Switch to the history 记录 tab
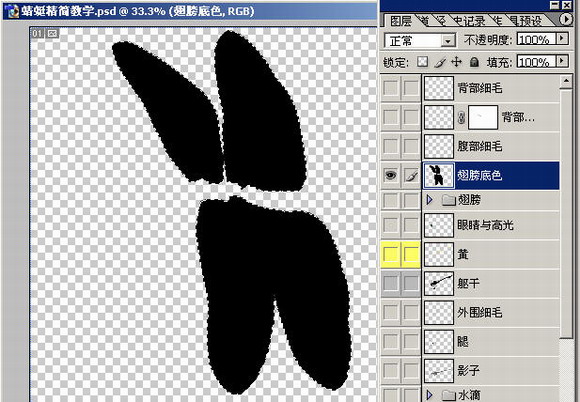580x402 pixels. (469, 21)
